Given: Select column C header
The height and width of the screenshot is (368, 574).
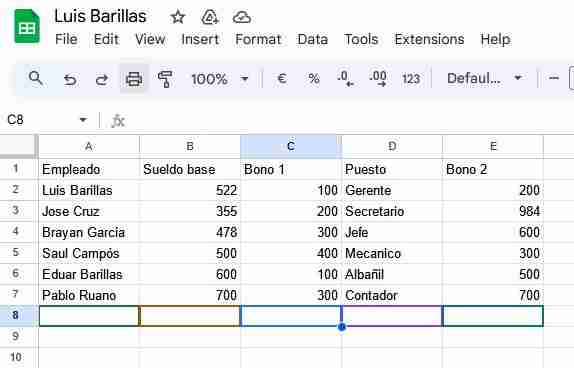Looking at the screenshot, I should 291,146.
